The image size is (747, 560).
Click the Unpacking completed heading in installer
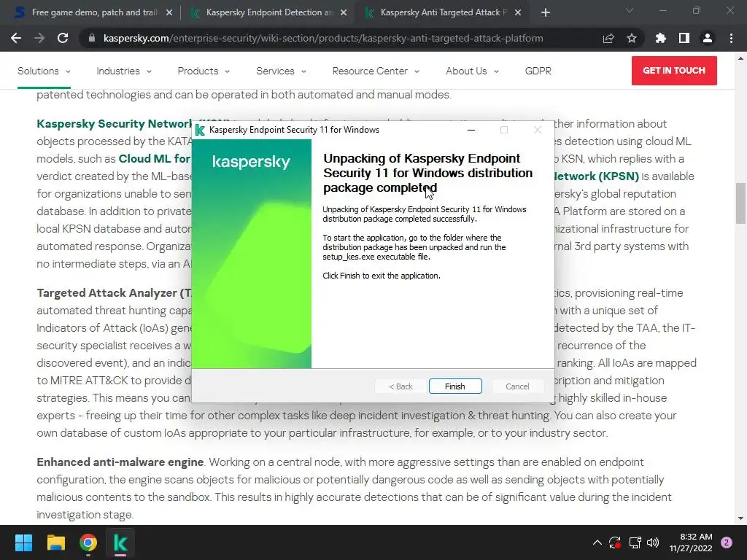point(427,173)
